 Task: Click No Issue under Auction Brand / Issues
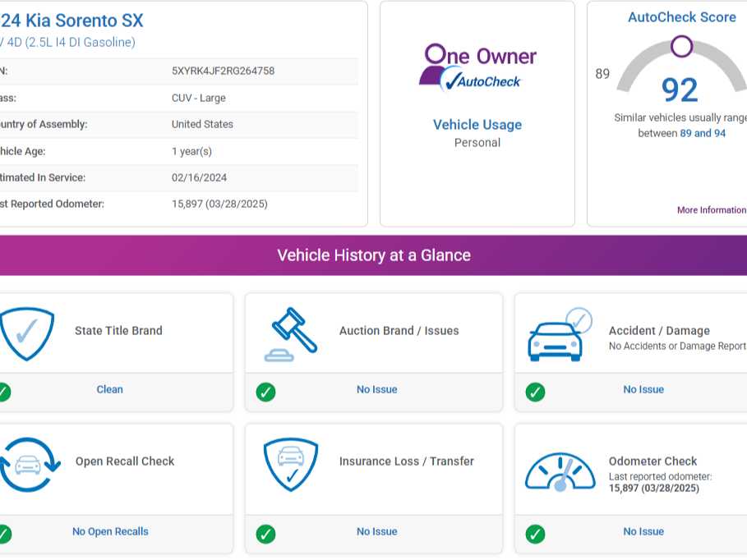click(377, 389)
